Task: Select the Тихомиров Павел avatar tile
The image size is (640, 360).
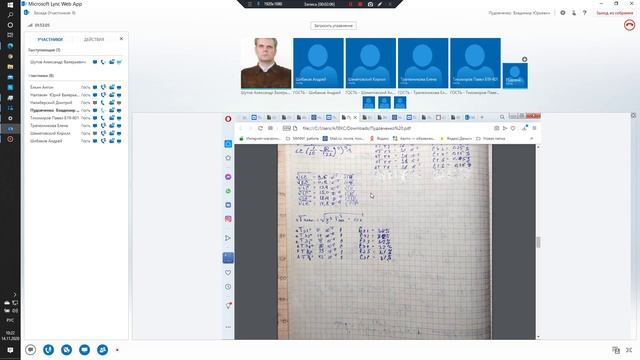Action: [475, 63]
